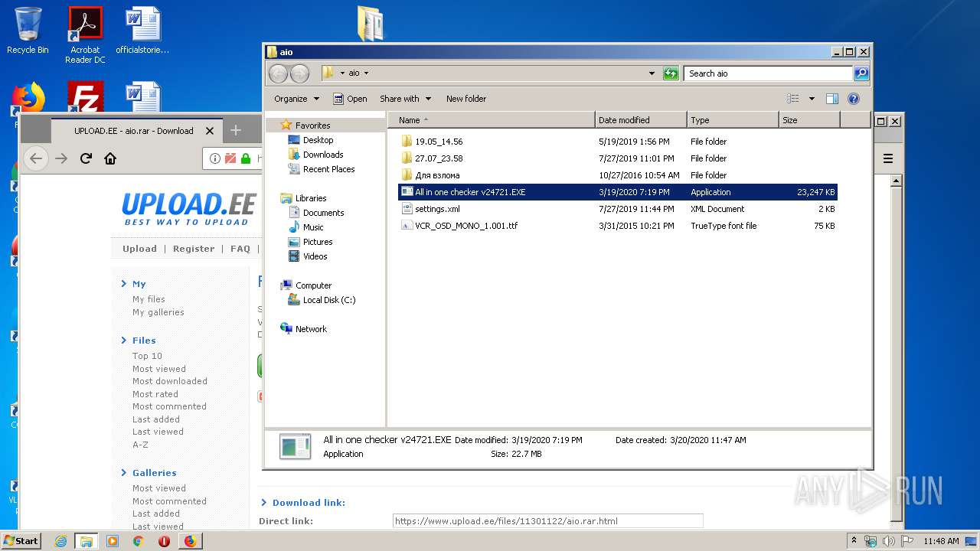Screen dimensions: 980x551
Task: Open the Organize dropdown menu
Action: point(296,99)
